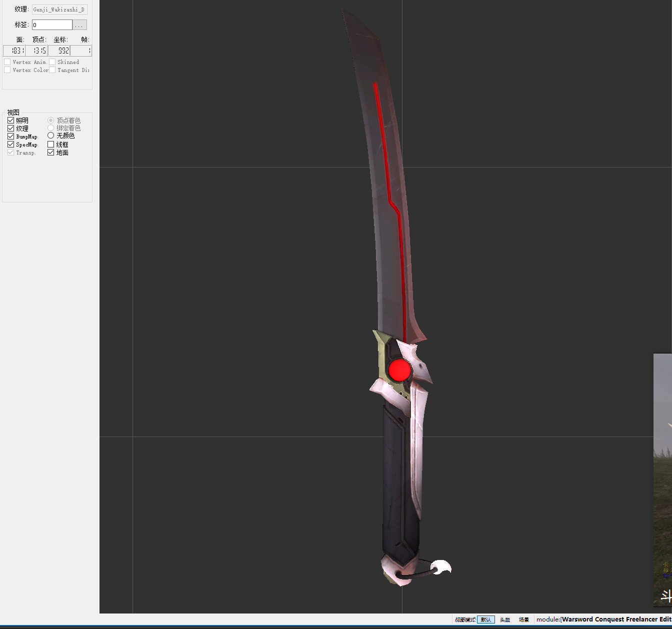The height and width of the screenshot is (629, 672).
Task: Select the 顶点着色 vertex color radio button
Action: [50, 120]
